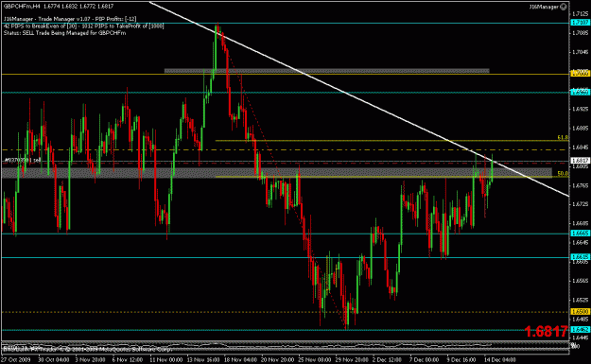Click the 9 Dec 16:00 time label
Viewport: 591px width, 364px height.
coord(461,359)
